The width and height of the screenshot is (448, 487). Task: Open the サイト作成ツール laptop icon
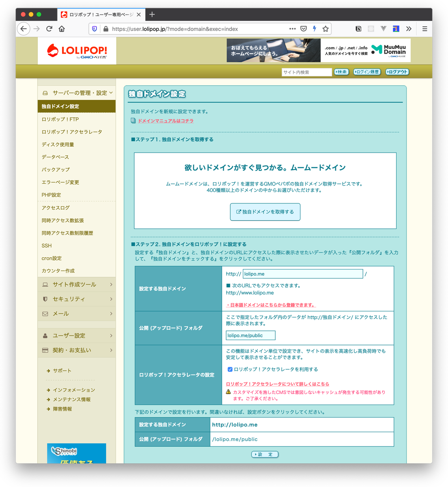click(45, 284)
